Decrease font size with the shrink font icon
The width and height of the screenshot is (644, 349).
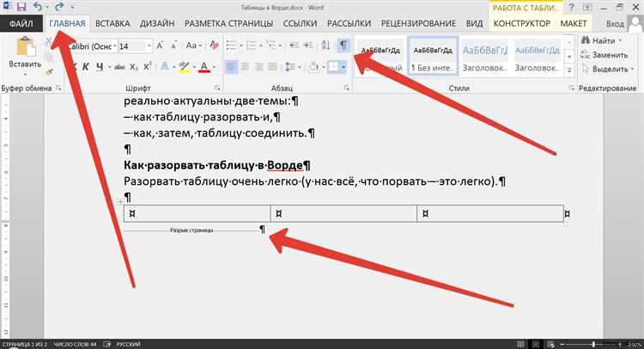pyautogui.click(x=173, y=46)
